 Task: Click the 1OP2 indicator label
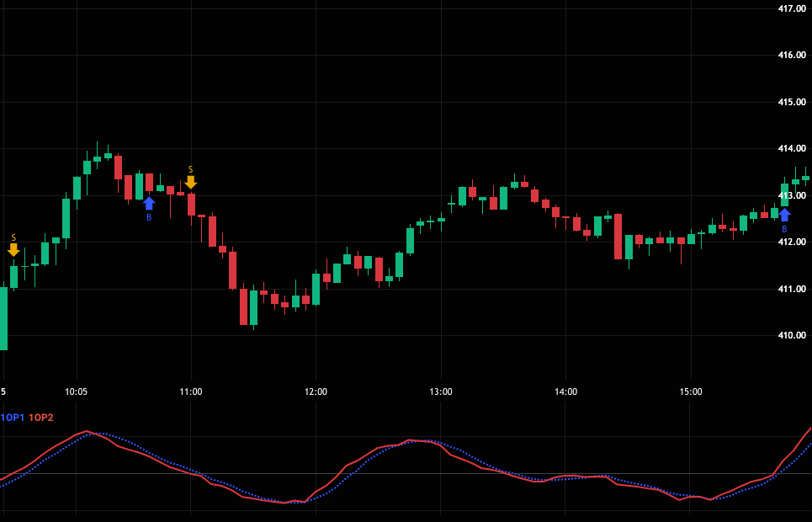point(40,418)
